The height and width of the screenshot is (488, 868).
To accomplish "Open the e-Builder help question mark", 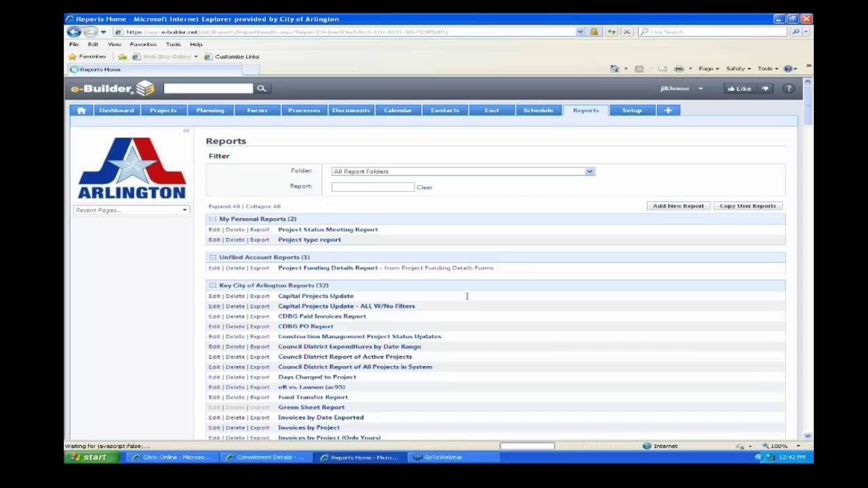I will point(789,89).
